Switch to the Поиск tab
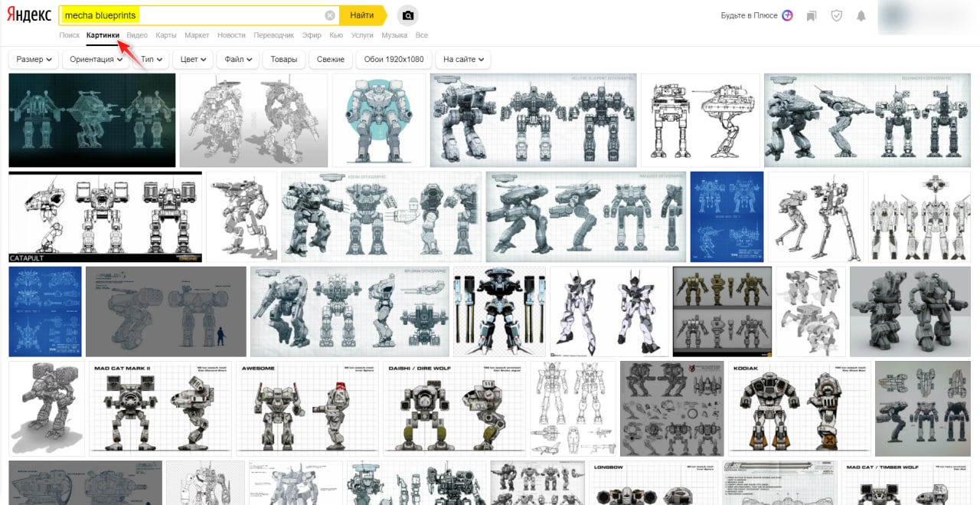 tap(69, 35)
